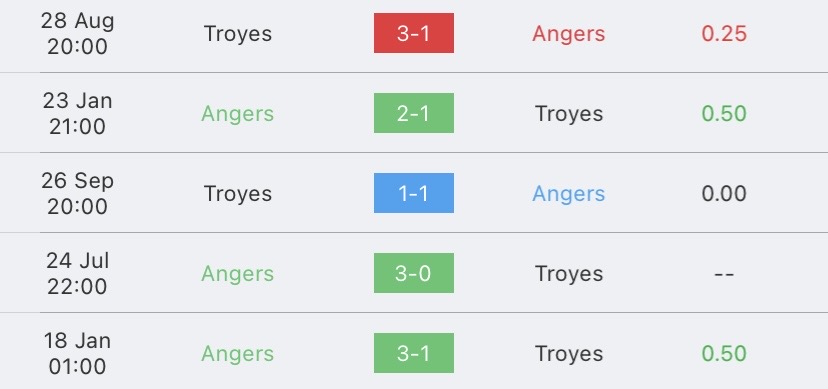Screen dimensions: 828x389
Task: Open Troyes team in 28 Aug match
Action: 238,34
